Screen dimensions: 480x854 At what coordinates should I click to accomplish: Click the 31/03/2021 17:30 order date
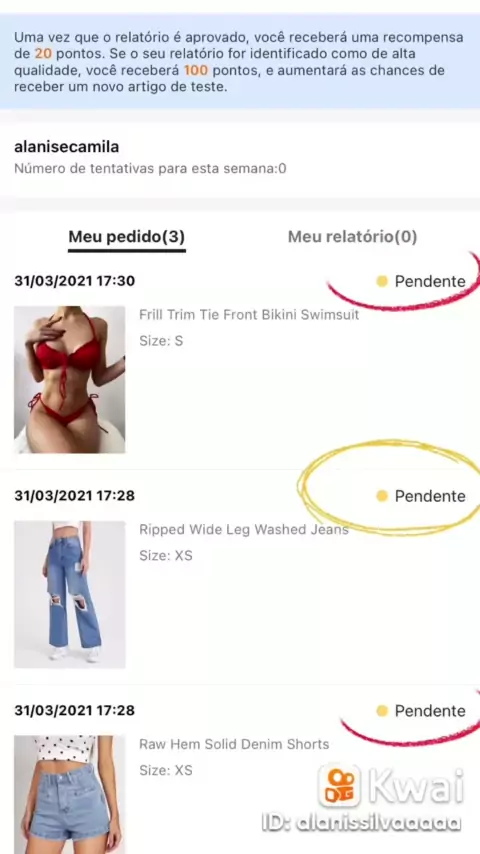coord(75,281)
